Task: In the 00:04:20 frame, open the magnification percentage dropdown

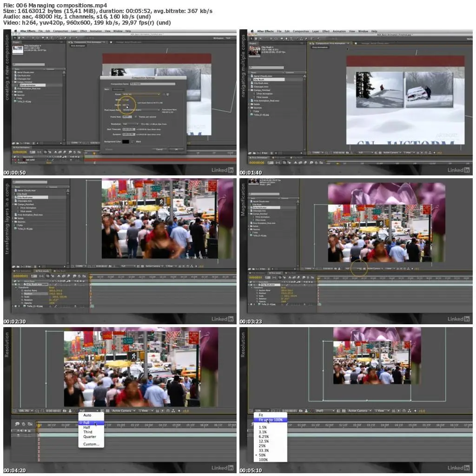Action: coord(26,411)
